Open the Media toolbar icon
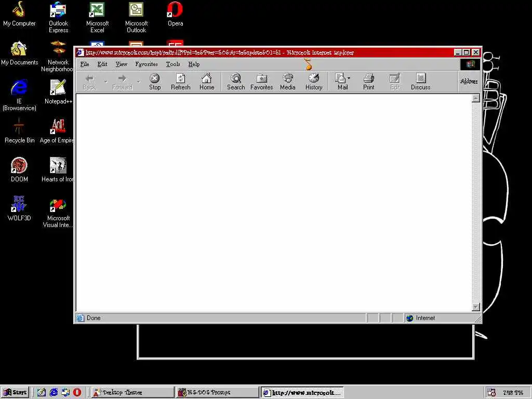532x399 pixels. tap(288, 82)
